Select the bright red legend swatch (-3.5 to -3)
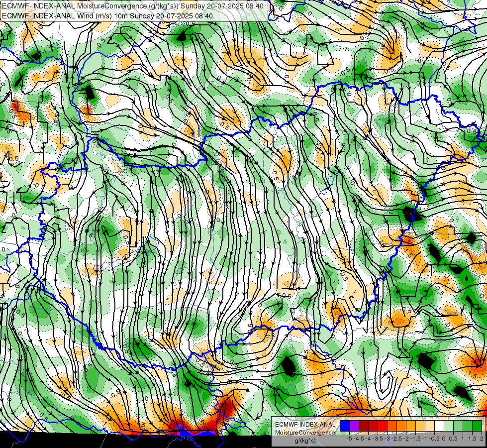This screenshot has width=487, height=448. (x=383, y=426)
